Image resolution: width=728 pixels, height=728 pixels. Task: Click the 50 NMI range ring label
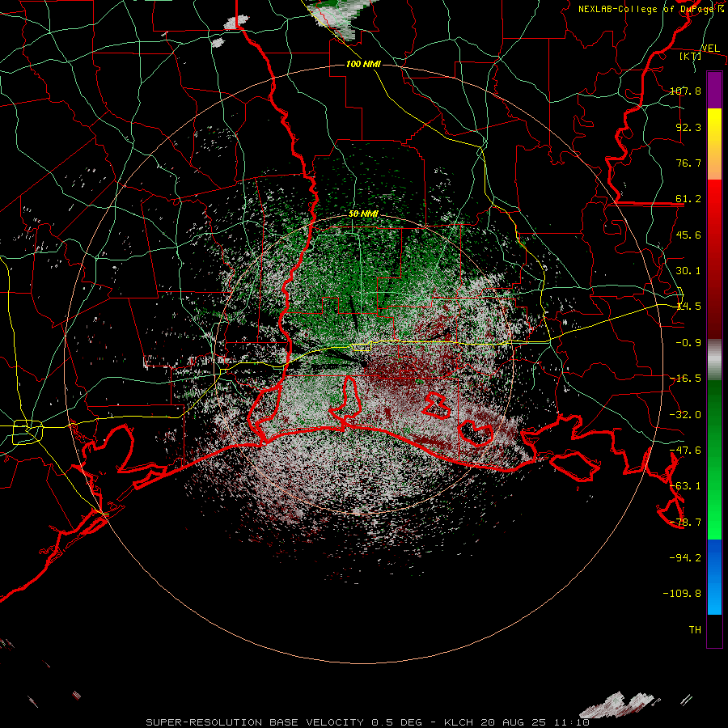tap(363, 214)
